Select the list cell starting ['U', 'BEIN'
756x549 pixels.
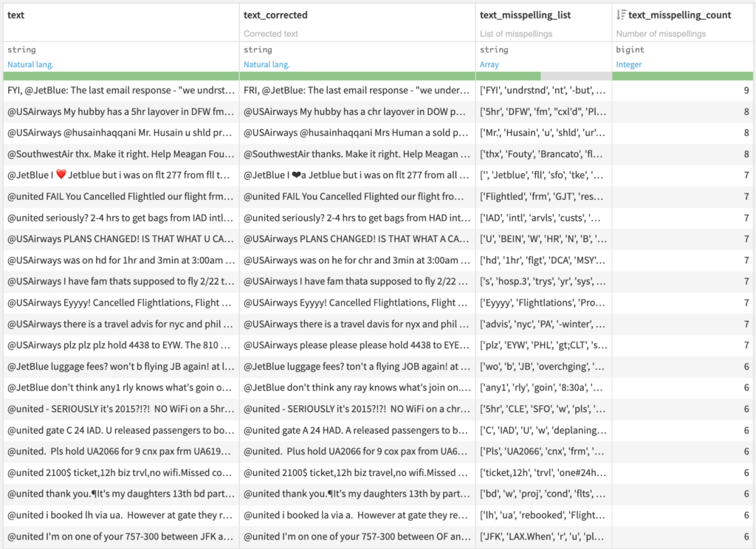click(x=543, y=239)
